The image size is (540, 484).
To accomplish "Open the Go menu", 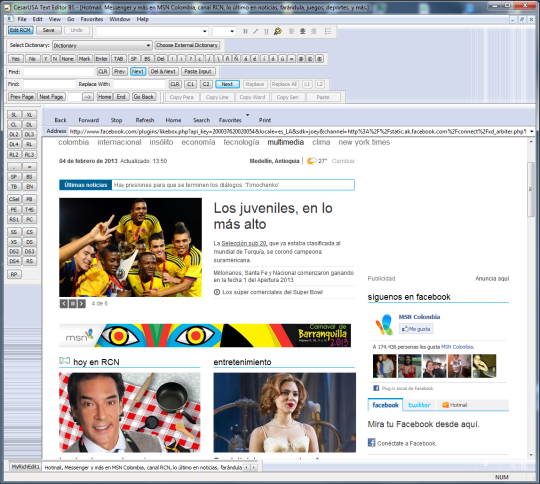I will [x=71, y=19].
